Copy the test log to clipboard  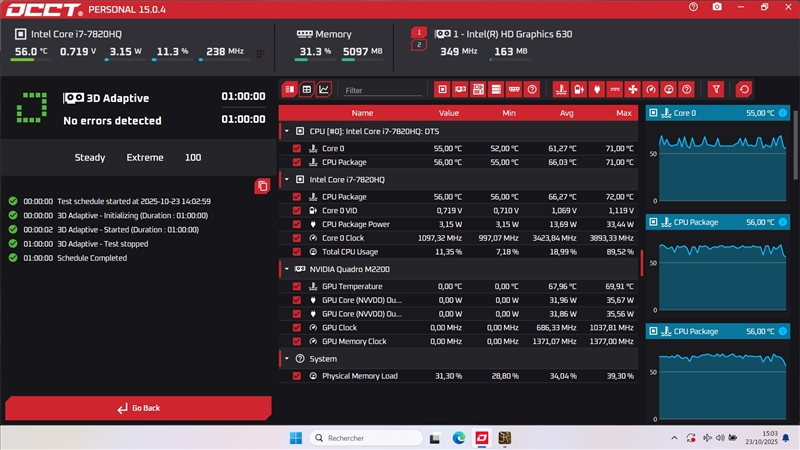click(x=262, y=186)
